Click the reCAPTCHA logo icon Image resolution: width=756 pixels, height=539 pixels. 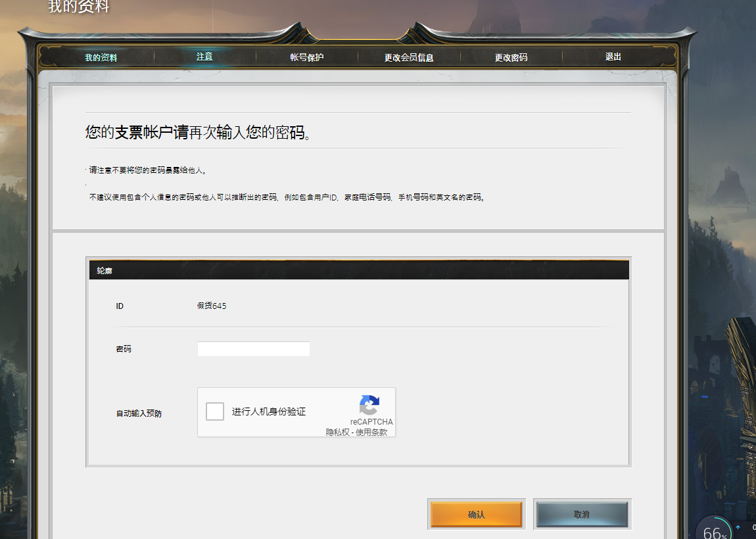point(369,405)
